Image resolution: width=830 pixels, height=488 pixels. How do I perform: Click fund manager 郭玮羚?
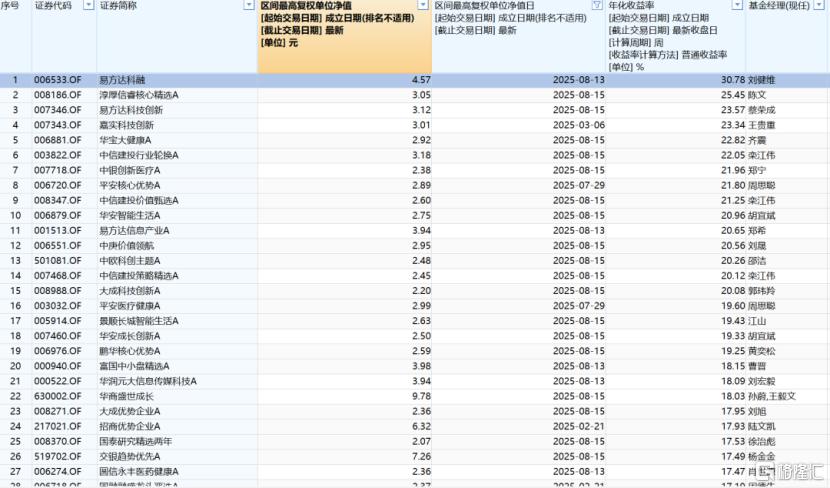(x=762, y=291)
